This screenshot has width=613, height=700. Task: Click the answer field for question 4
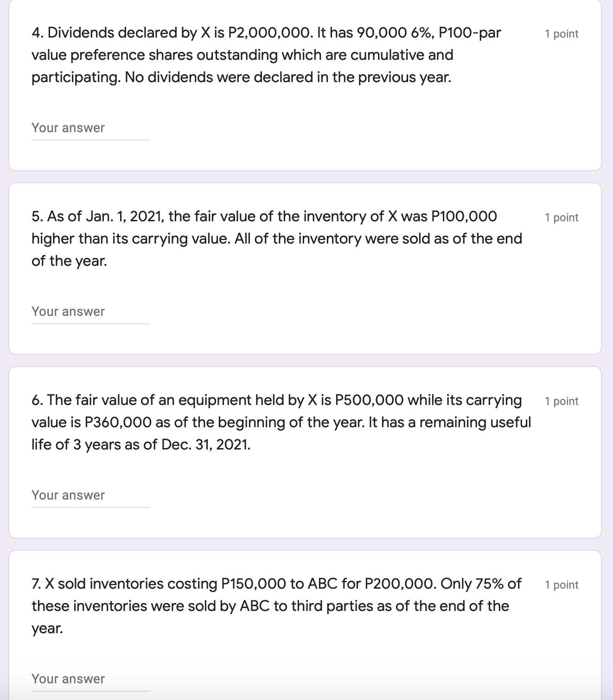click(90, 128)
